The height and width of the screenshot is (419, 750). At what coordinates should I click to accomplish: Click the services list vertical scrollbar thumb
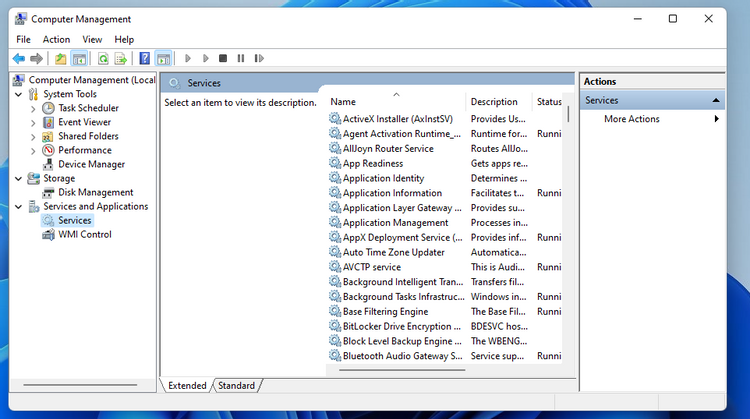click(568, 114)
